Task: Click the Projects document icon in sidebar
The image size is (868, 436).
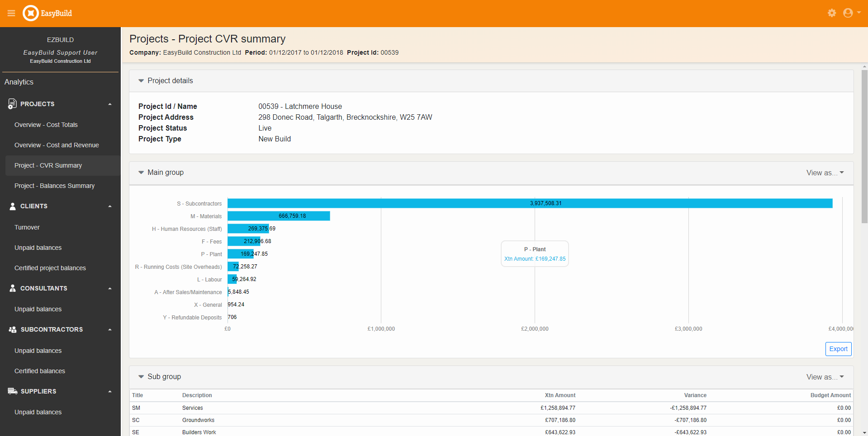Action: (12, 104)
